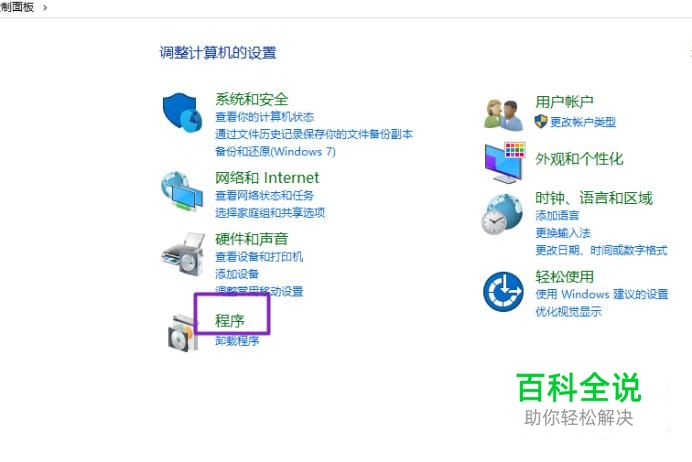
Task: Click the User Accounts people icon
Action: (x=503, y=114)
